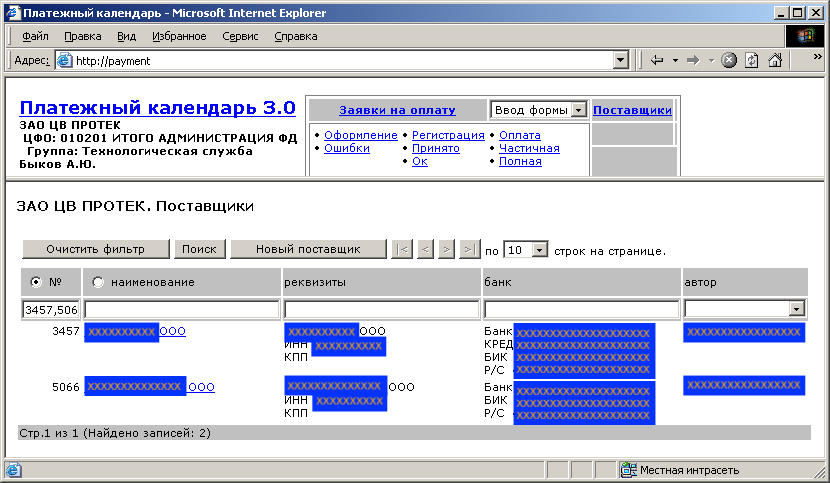Viewport: 830px width, 483px height.
Task: Go to previous page of results
Action: (x=425, y=249)
